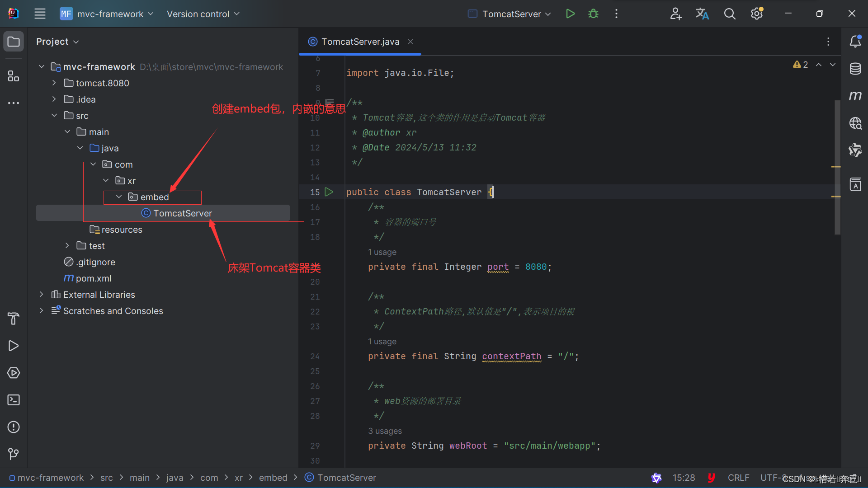The image size is (868, 488).
Task: Open the Terminal tool window
Action: (14, 400)
